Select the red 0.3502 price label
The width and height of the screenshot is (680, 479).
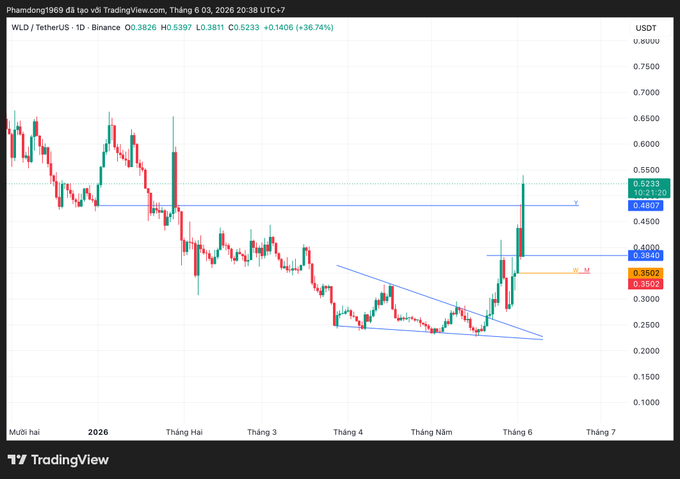coord(646,284)
